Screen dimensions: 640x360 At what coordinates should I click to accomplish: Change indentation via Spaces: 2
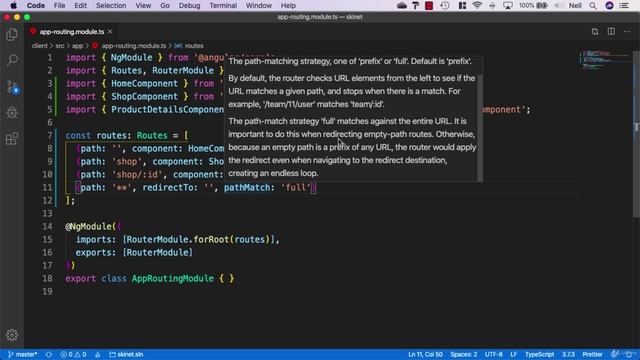(464, 354)
